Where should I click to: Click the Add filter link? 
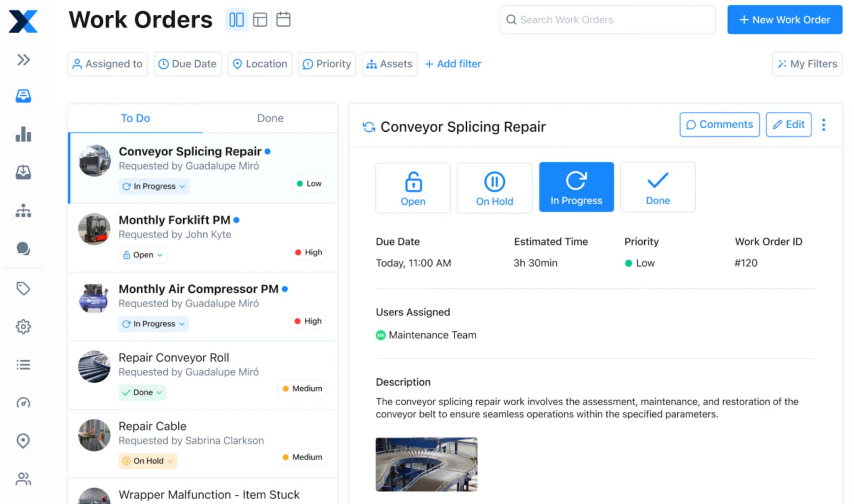(x=453, y=64)
